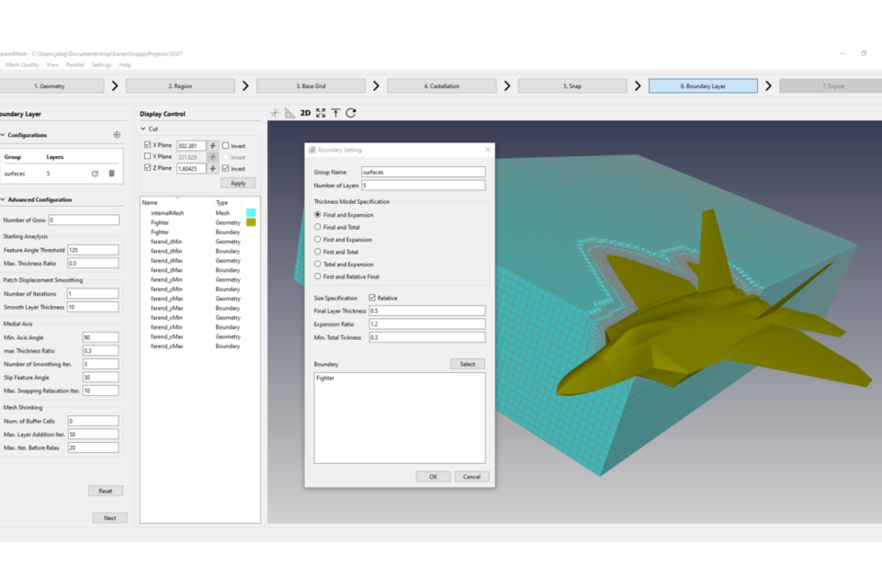Open the Mesh Quality menu

coord(22,65)
